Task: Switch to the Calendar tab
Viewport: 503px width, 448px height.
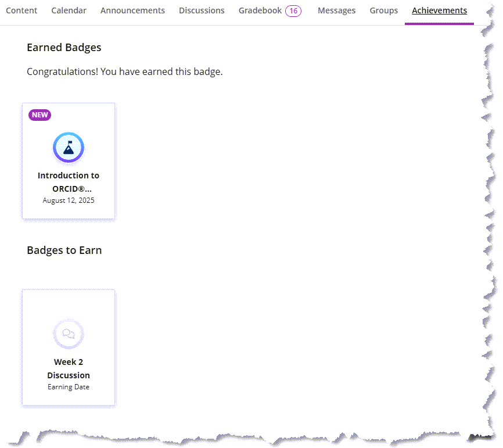Action: [69, 10]
